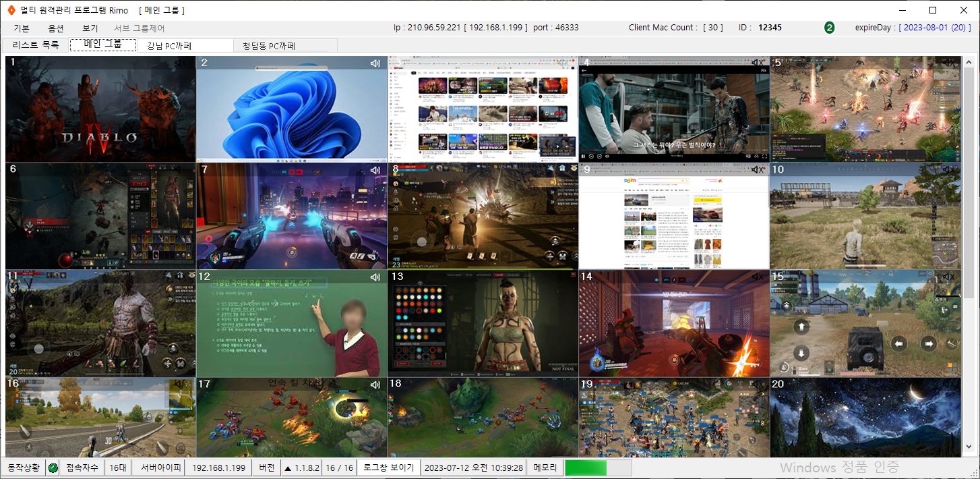Click the 버전 status label
The image size is (980, 479).
pyautogui.click(x=266, y=468)
